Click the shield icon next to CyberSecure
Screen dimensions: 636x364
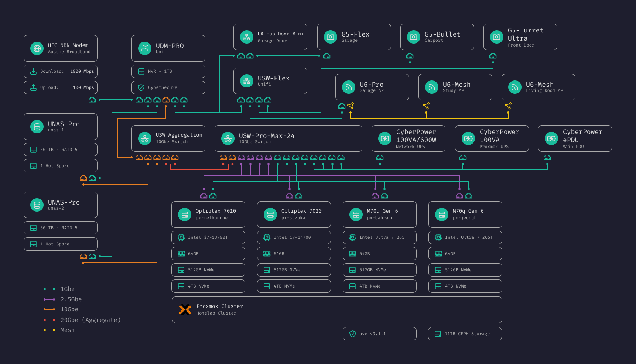tap(141, 87)
